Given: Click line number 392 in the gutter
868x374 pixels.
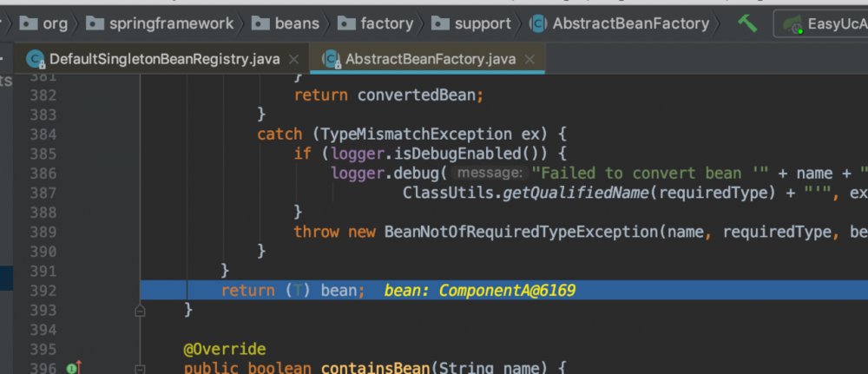Looking at the screenshot, I should [43, 291].
